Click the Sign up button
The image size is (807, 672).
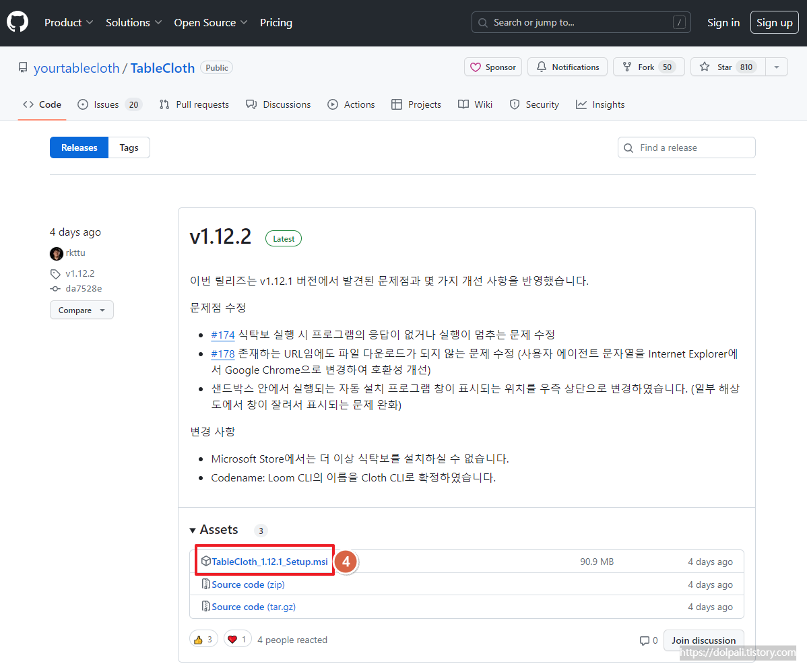coord(774,23)
